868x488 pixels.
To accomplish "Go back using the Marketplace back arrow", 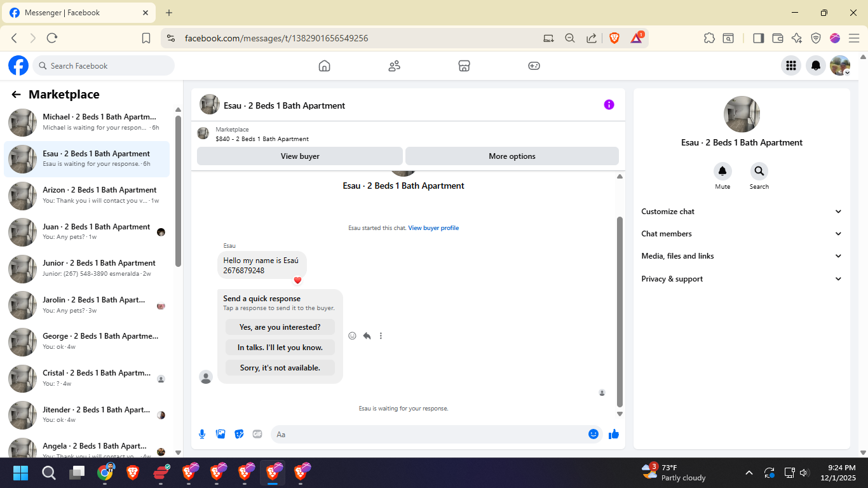I will [17, 95].
